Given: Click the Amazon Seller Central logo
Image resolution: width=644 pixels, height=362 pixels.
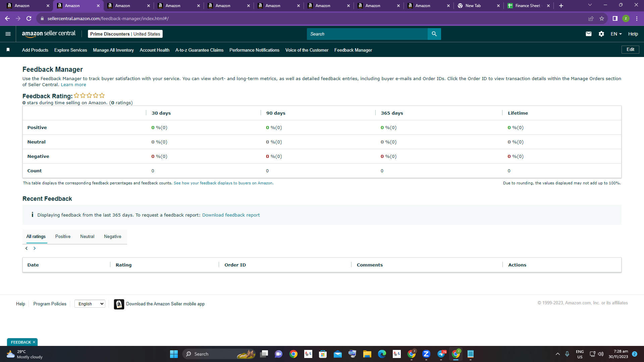Looking at the screenshot, I should 49,34.
